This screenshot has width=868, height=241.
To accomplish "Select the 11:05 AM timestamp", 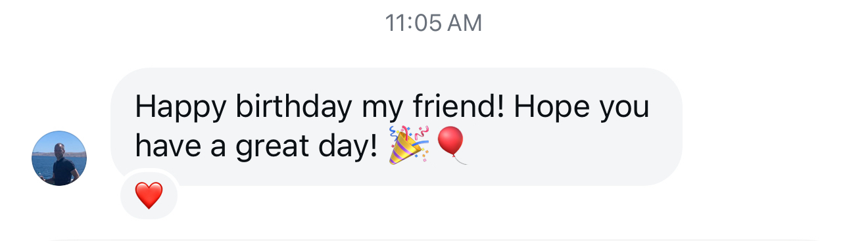I will point(433,24).
